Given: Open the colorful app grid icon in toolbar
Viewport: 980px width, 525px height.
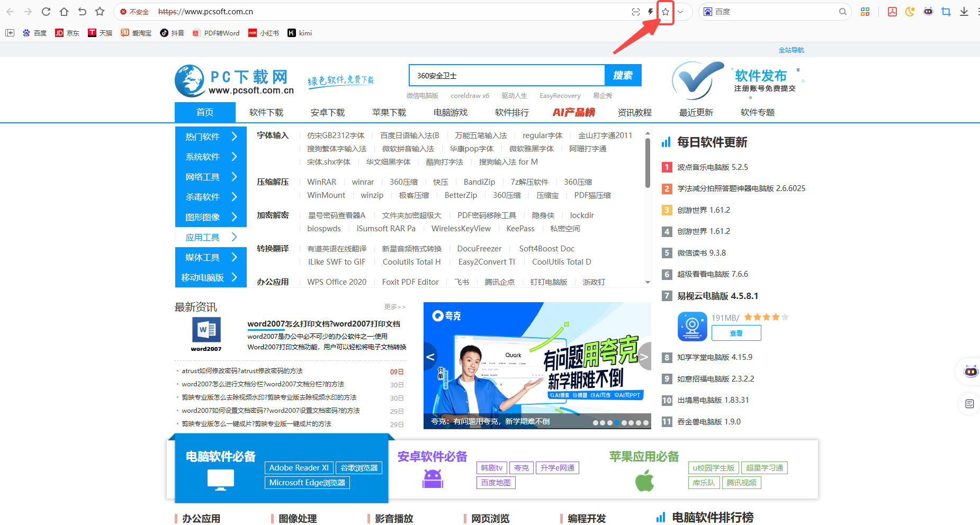Looking at the screenshot, I should (x=865, y=11).
